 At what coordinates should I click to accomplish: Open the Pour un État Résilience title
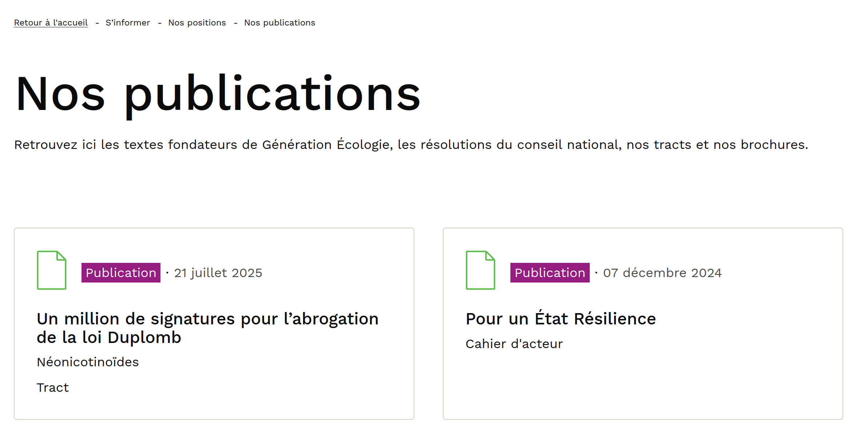click(x=561, y=319)
